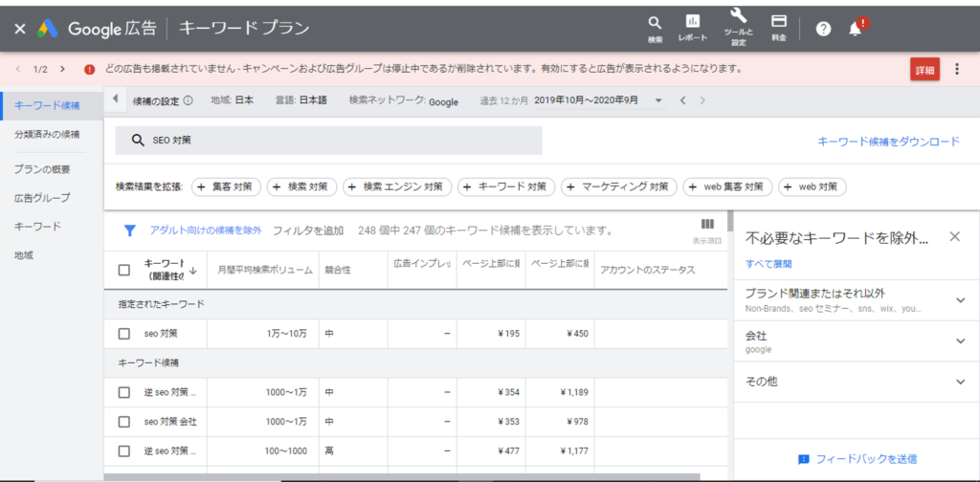Viewport: 980px width, 482px height.
Task: Click フィードバックを送信 link
Action: [857, 459]
